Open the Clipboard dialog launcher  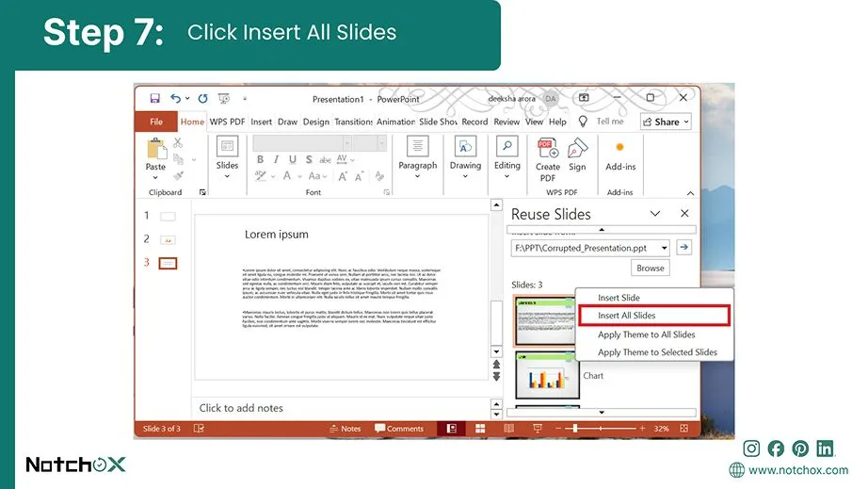point(202,192)
